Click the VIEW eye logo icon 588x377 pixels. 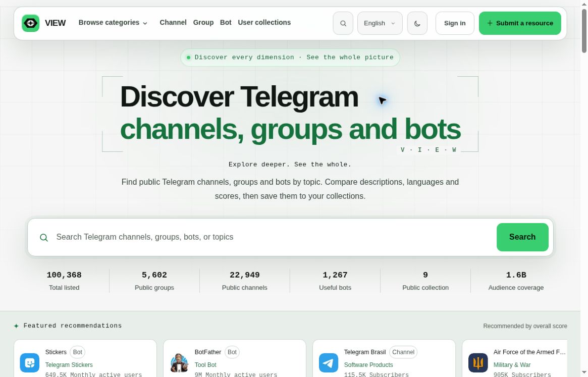click(x=30, y=23)
